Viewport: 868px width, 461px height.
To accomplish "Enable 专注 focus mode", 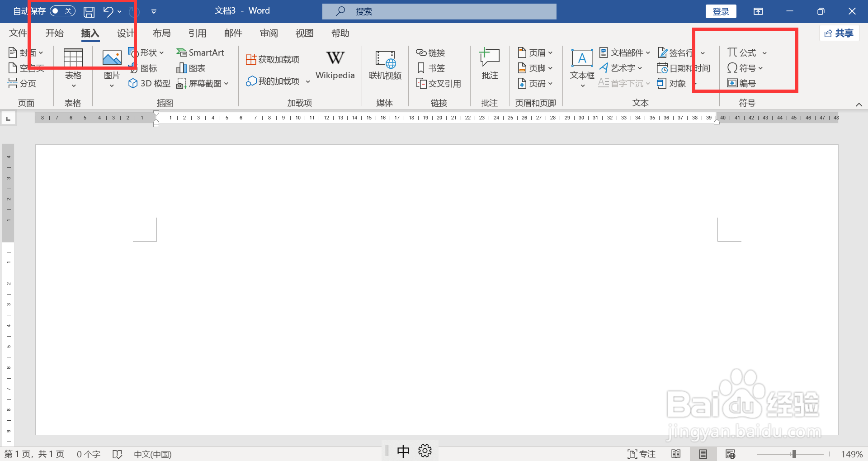I will (x=642, y=454).
